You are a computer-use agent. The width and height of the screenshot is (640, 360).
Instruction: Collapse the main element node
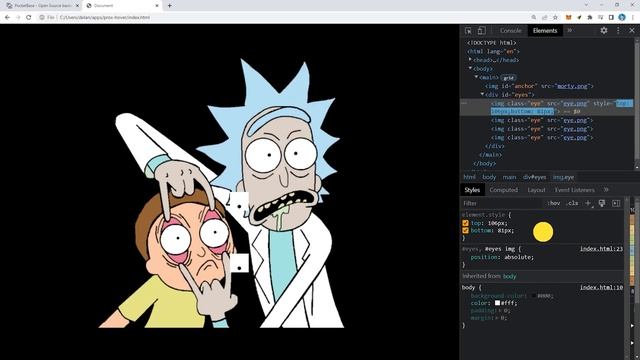tap(476, 77)
